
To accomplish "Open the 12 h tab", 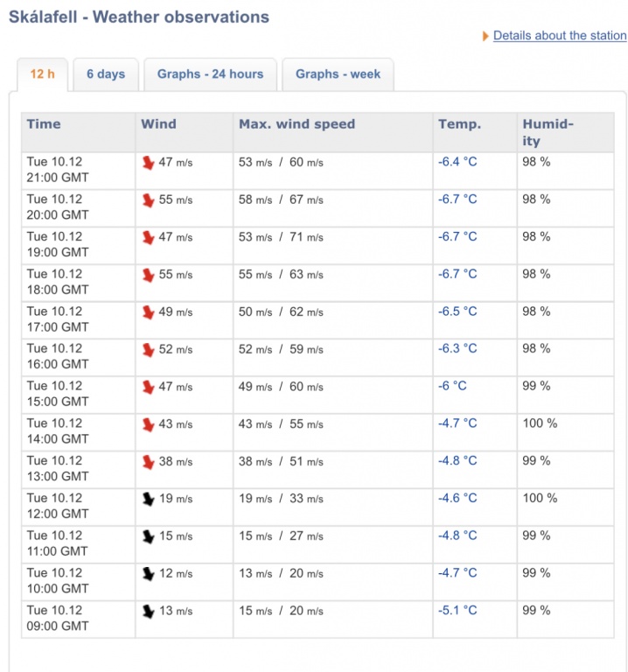I will (x=42, y=74).
